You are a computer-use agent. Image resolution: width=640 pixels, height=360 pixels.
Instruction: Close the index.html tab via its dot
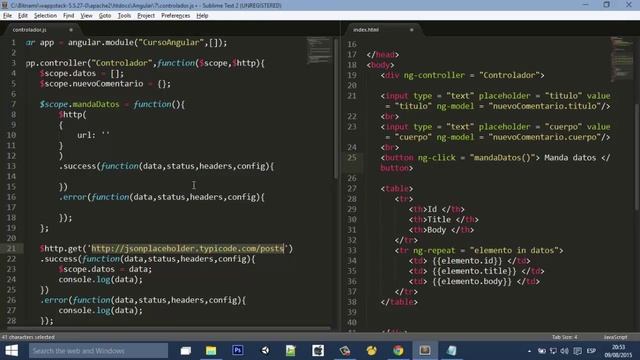411,30
